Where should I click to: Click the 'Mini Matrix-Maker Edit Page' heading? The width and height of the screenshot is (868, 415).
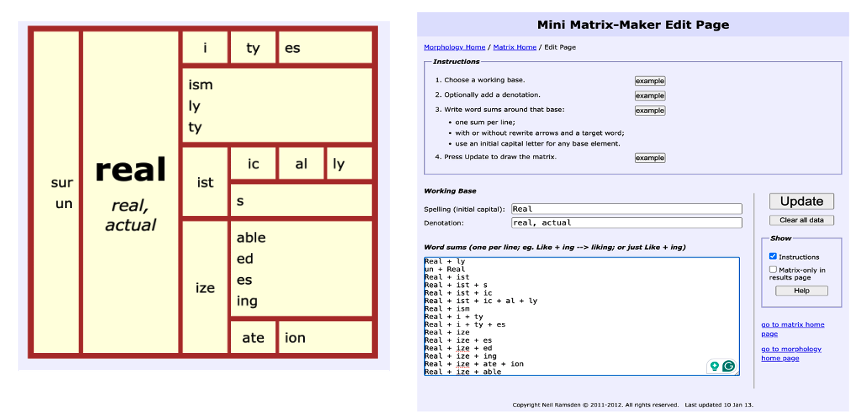point(633,25)
